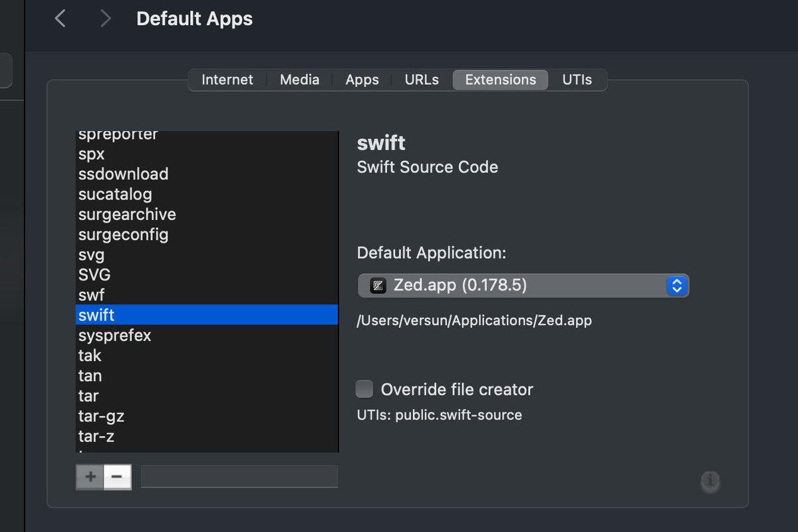Remove selected extension with minus button
Image resolution: width=798 pixels, height=532 pixels.
coord(117,477)
